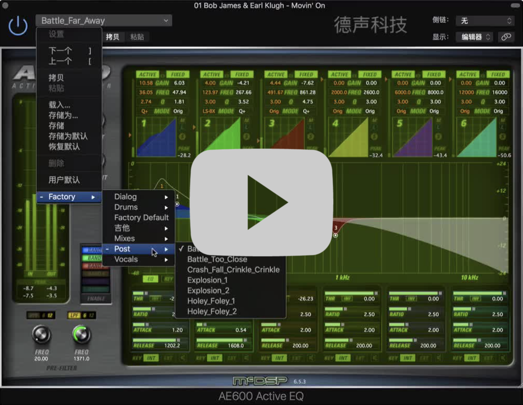
Task: Expand the Vocals preset submenu
Action: coord(138,259)
